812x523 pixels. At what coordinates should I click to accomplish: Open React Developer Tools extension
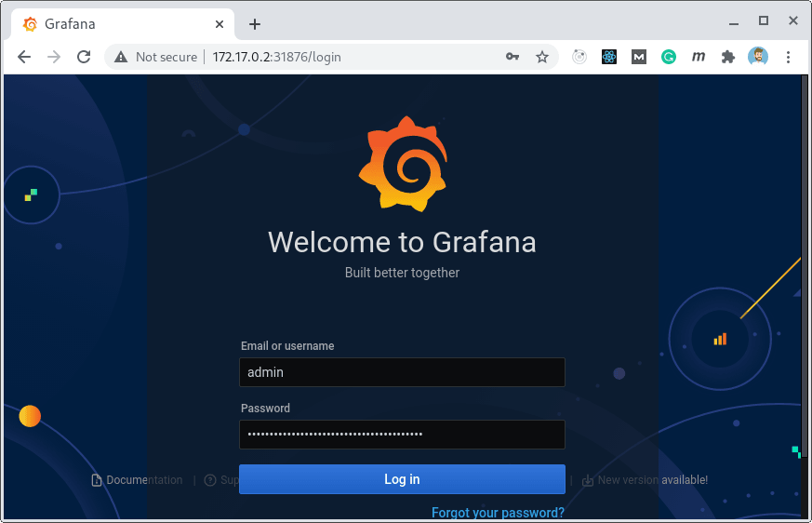pyautogui.click(x=609, y=57)
